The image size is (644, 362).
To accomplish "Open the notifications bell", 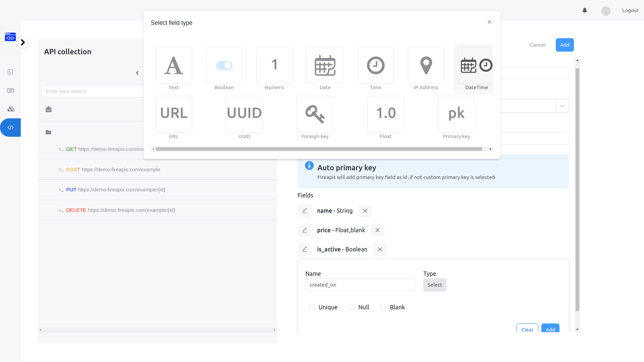I will [x=585, y=10].
